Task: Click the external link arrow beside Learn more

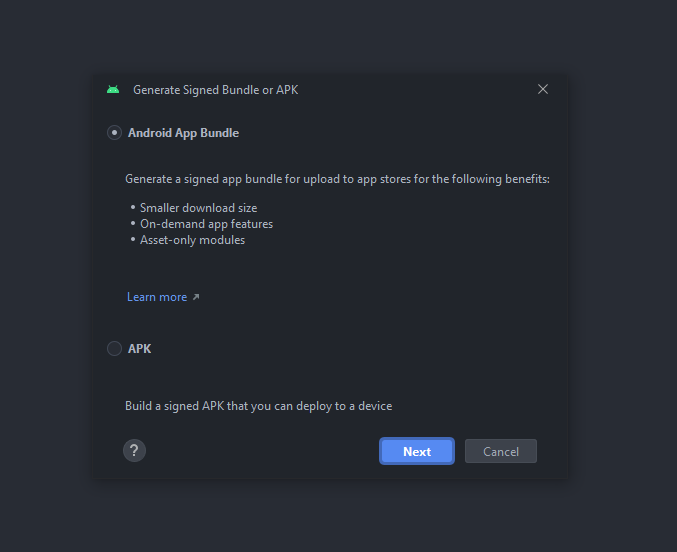Action: pyautogui.click(x=196, y=297)
